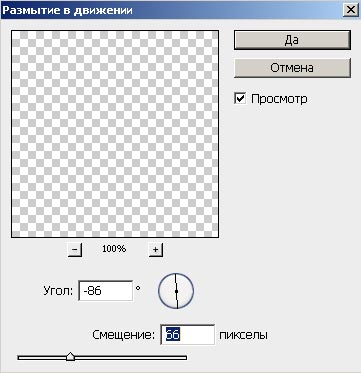Close the Размытие в движении dialog

point(351,10)
